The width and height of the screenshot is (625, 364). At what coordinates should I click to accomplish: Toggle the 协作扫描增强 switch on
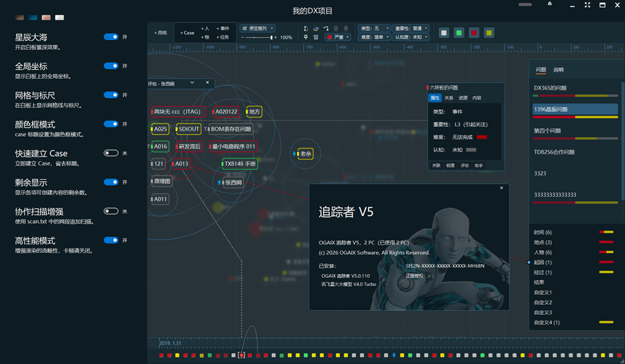[x=111, y=211]
